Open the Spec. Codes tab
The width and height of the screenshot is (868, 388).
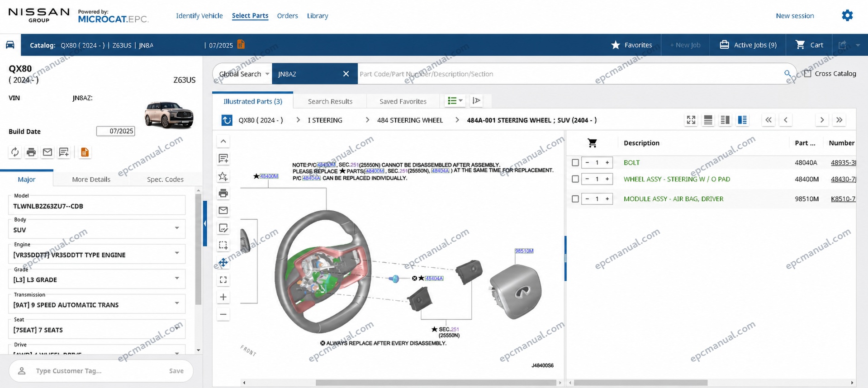tap(165, 179)
